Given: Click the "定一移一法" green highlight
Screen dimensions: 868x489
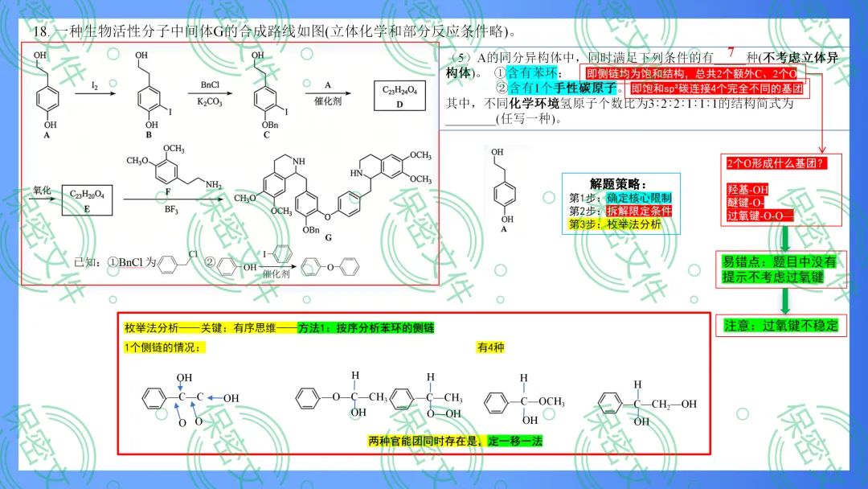Looking at the screenshot, I should (515, 442).
